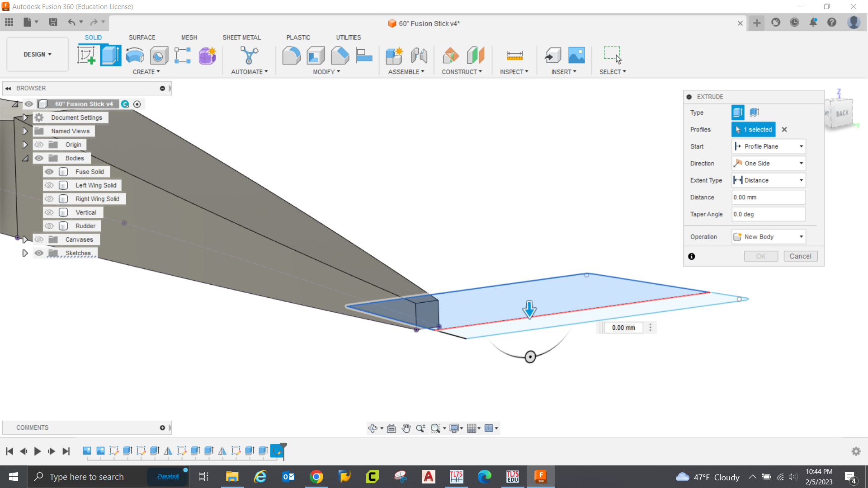Click the Measure tool icon
Viewport: 868px width, 488px height.
514,56
